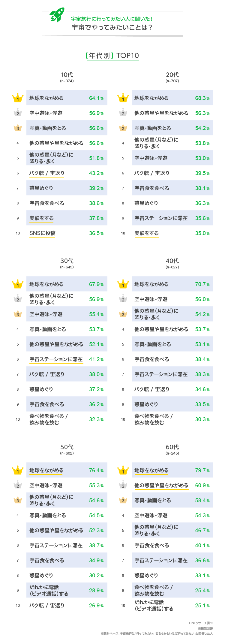This screenshot has width=225, height=644.
Task: Click the underlined SNSに投稿 item in 10代
Action: (x=42, y=233)
